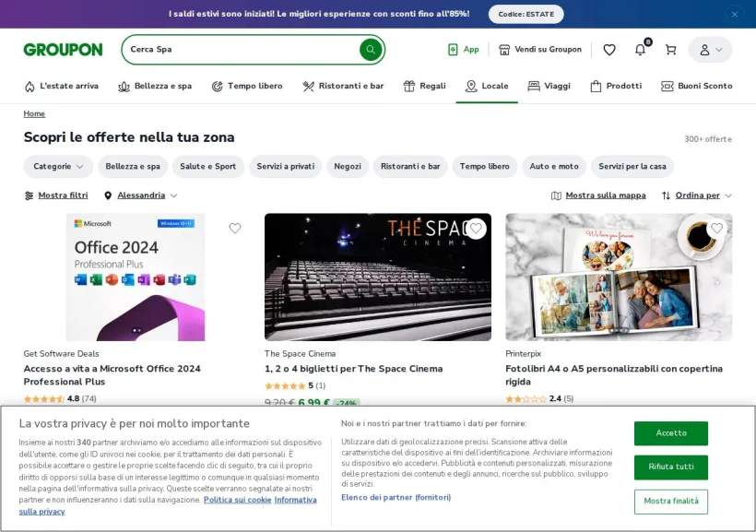Filter by Salute e Sport chip
The height and width of the screenshot is (532, 756).
[x=207, y=166]
